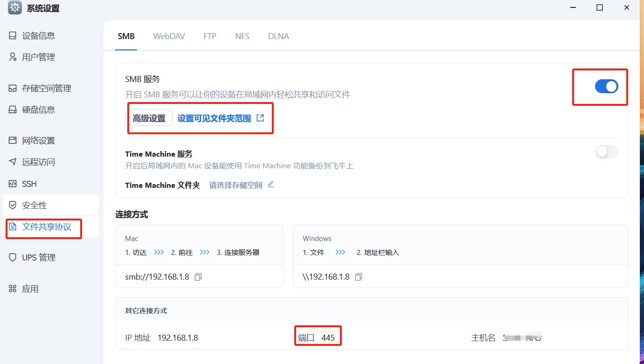Turn off the SMB 服务 switch

click(606, 86)
